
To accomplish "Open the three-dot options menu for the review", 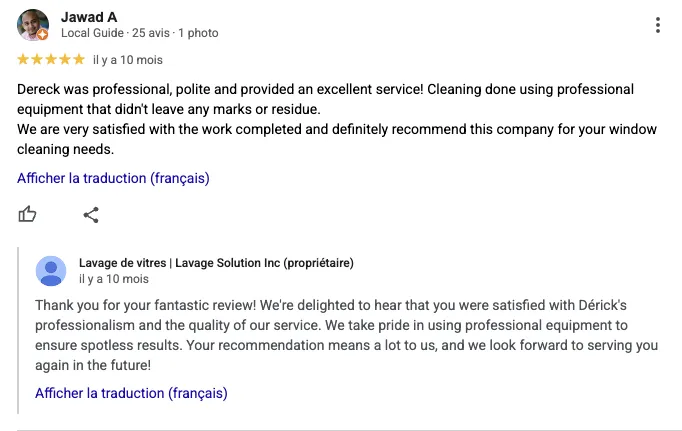I will (x=658, y=25).
